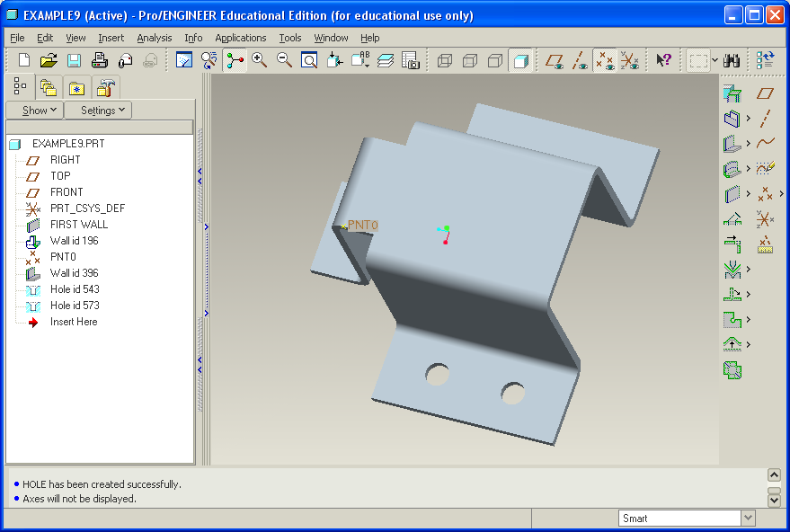The width and height of the screenshot is (790, 532).
Task: Open the Settings dropdown in model tree
Action: click(x=98, y=111)
